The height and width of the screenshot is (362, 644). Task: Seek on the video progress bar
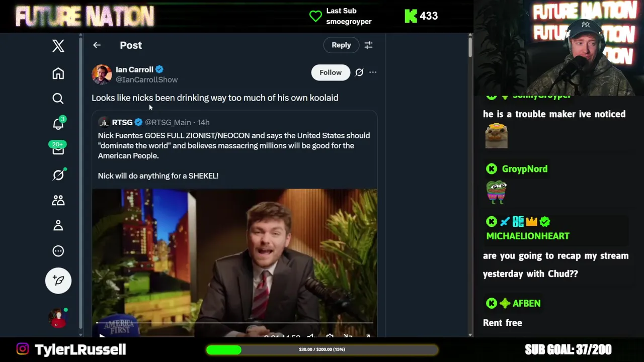tap(234, 323)
